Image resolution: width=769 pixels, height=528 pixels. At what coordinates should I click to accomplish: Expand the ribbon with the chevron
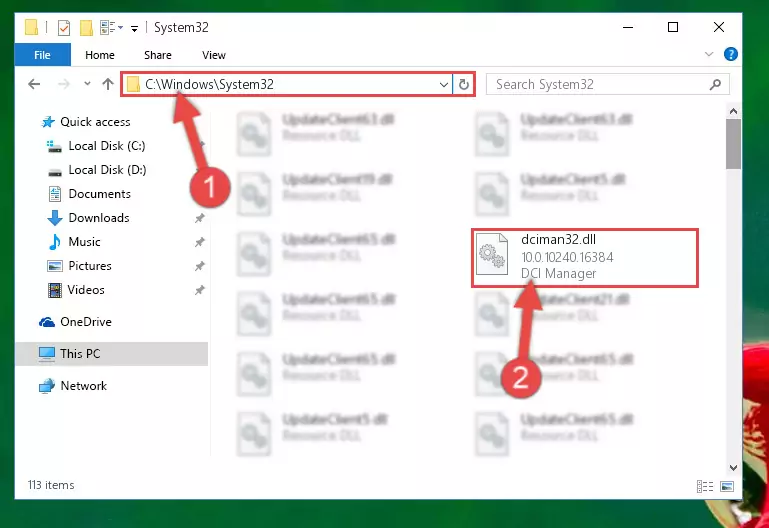709,54
